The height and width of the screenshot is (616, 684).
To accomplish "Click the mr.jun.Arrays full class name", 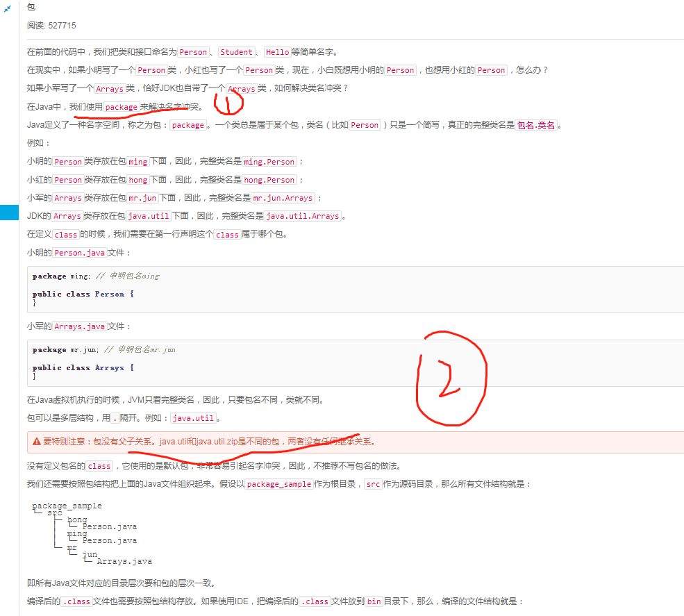I will point(283,198).
